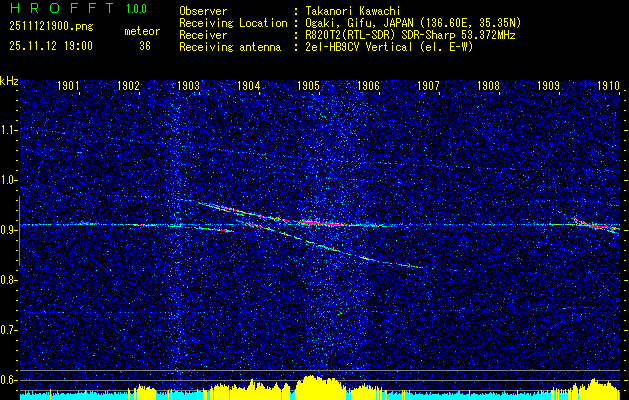Image resolution: width=629 pixels, height=400 pixels.
Task: Click the 1.1 kHz frequency label
Action: click(x=8, y=130)
